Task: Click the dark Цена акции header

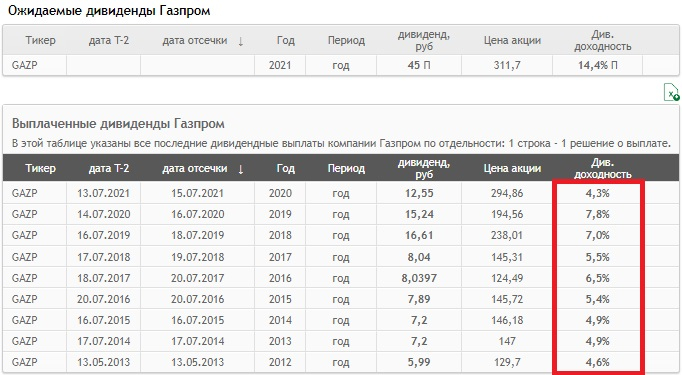Action: click(512, 168)
